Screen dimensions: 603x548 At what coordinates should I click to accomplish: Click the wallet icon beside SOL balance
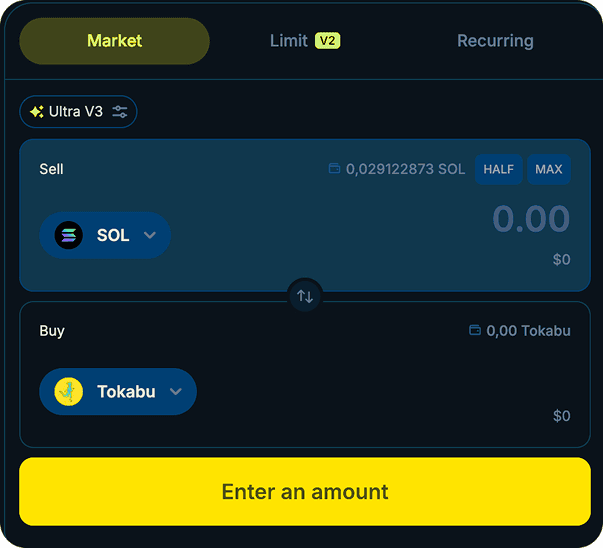[x=334, y=169]
